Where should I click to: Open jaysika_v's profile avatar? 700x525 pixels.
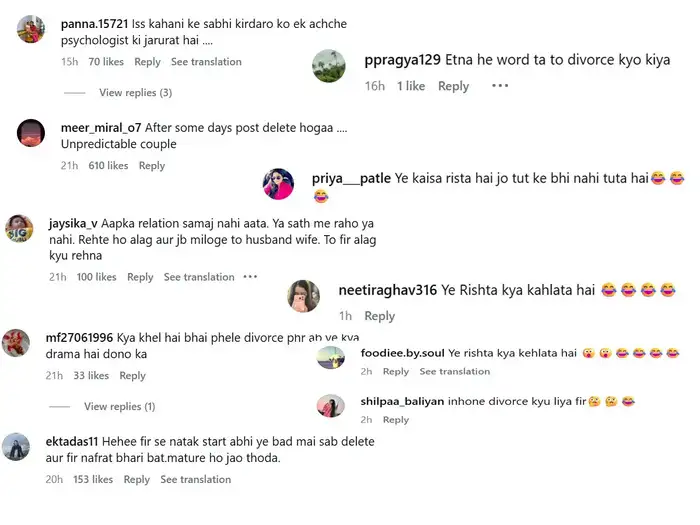point(19,229)
